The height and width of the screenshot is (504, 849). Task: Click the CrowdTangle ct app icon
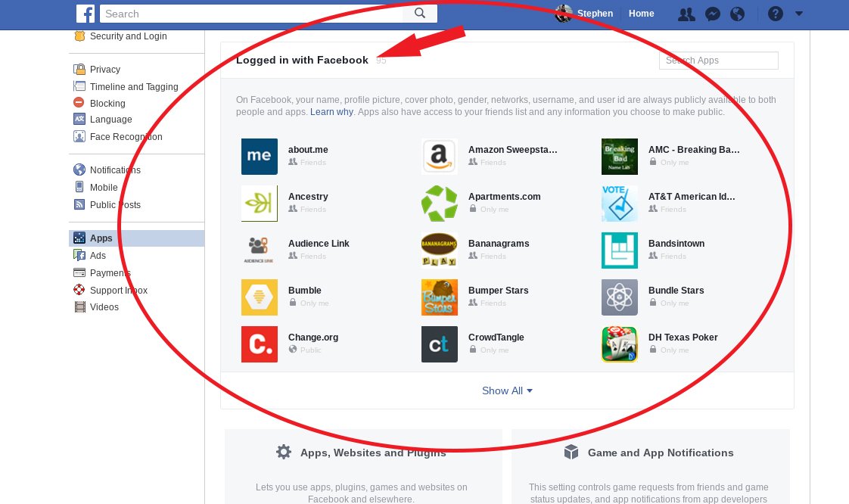440,344
